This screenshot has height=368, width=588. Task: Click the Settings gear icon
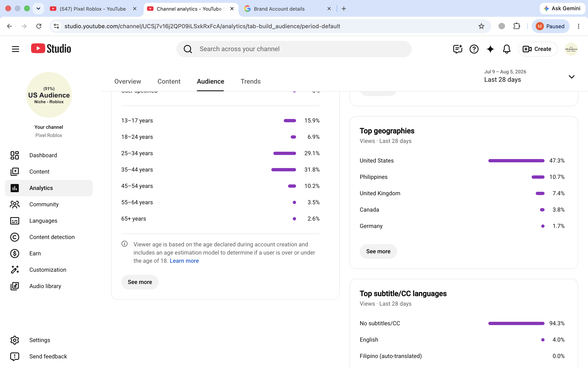(14, 340)
